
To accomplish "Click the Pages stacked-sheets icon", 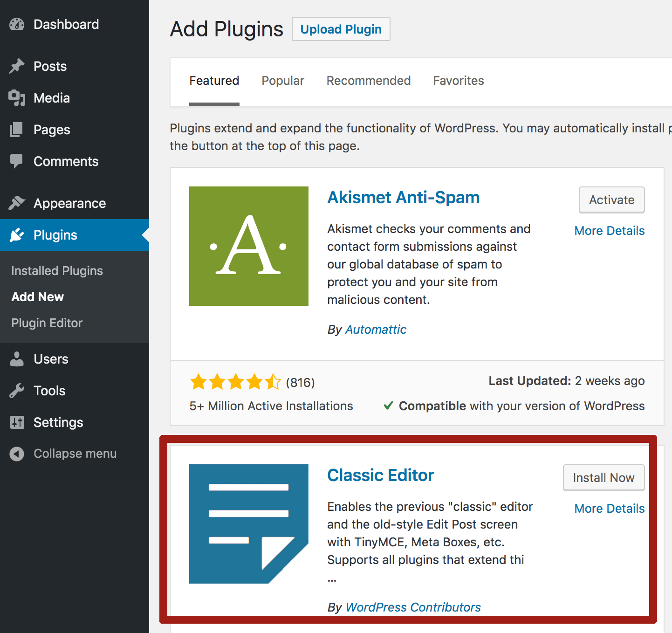I will point(16,130).
